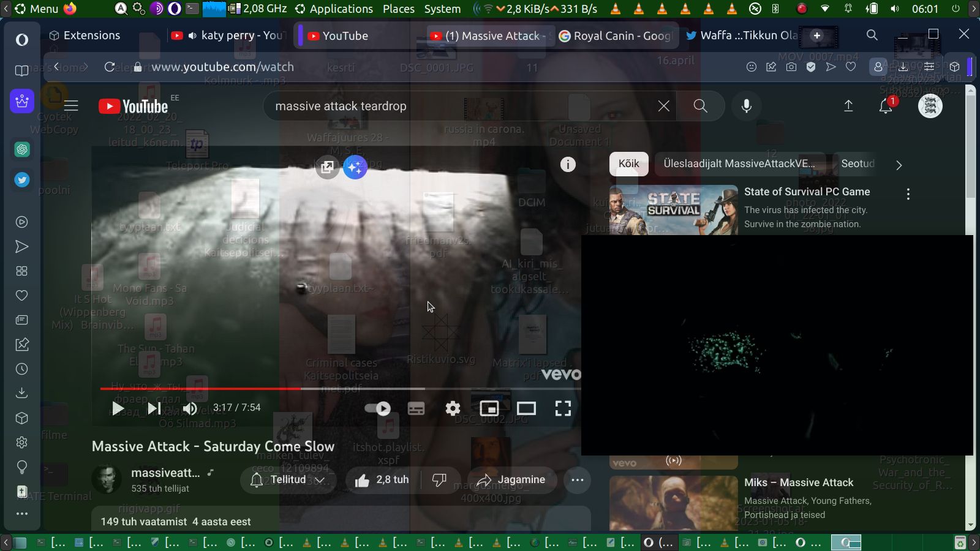980x551 pixels.
Task: Switch to the Waffa Tikkun Ola tab
Action: click(741, 36)
